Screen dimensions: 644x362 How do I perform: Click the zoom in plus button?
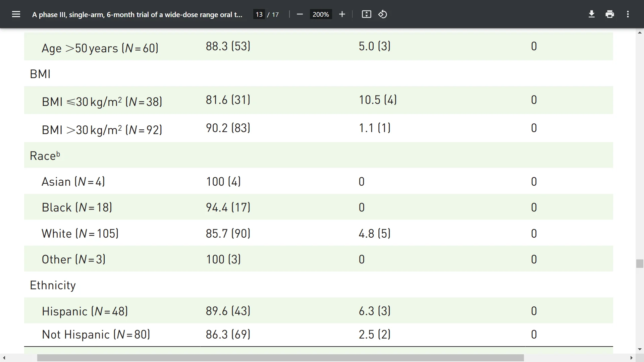pyautogui.click(x=342, y=14)
